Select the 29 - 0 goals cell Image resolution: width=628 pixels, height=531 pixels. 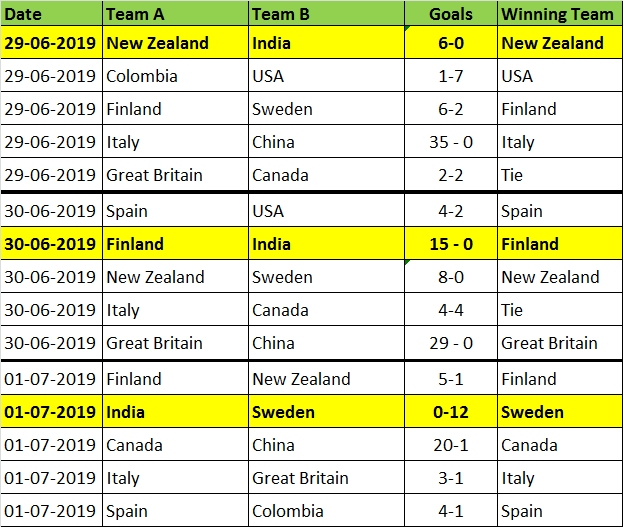click(451, 343)
